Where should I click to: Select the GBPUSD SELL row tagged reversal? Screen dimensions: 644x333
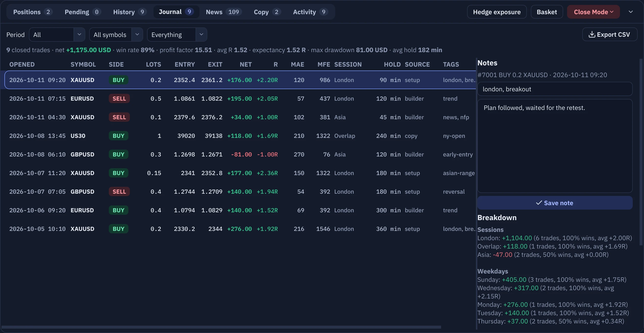pos(238,192)
